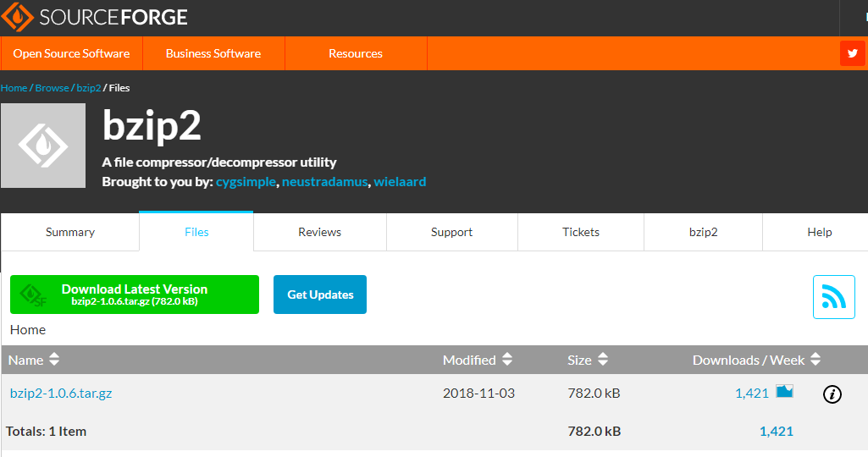Sort by Downloads / Week column arrows
Image resolution: width=868 pixels, height=457 pixels.
(815, 360)
